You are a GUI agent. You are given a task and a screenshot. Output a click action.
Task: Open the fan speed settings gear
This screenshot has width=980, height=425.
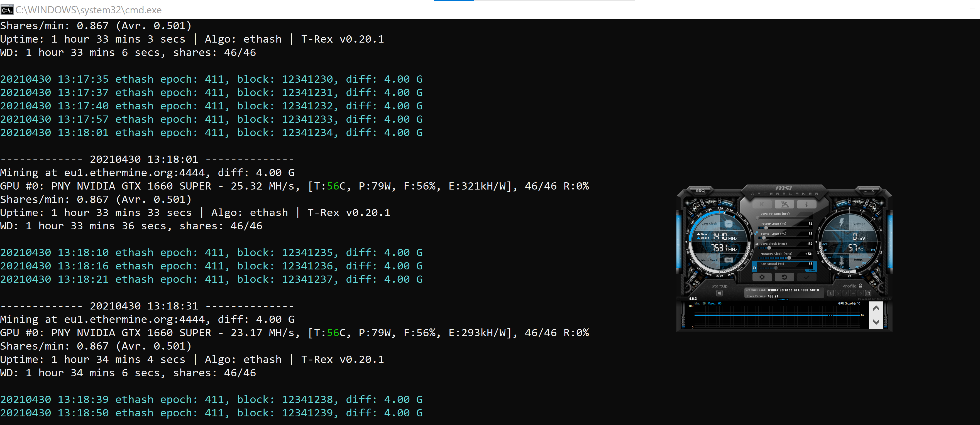754,268
